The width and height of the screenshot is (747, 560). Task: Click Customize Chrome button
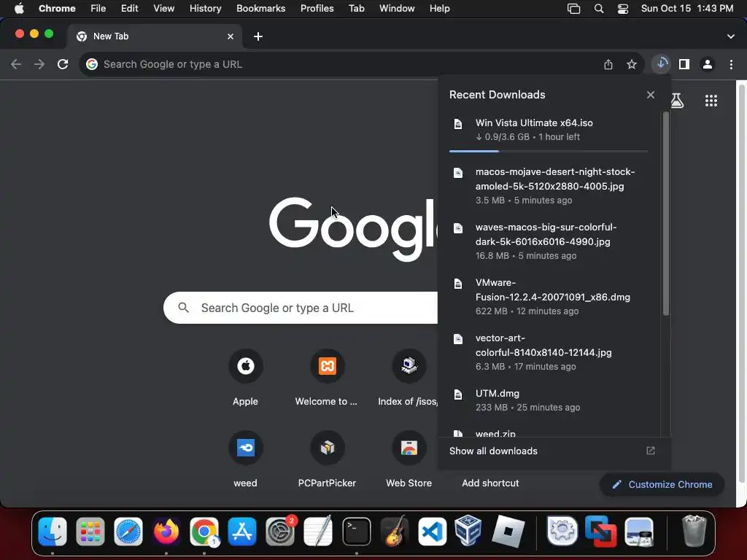click(662, 484)
